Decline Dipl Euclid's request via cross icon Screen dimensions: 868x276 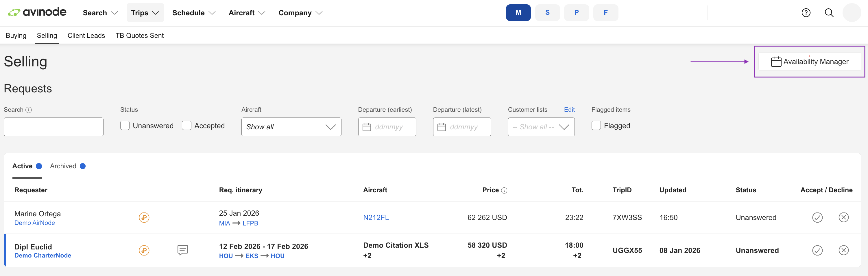(844, 250)
